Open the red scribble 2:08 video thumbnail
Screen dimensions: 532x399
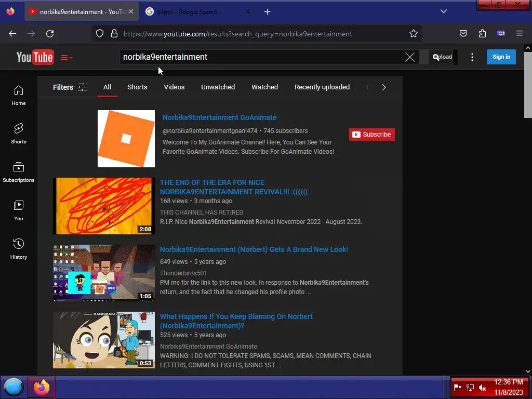[x=104, y=206]
